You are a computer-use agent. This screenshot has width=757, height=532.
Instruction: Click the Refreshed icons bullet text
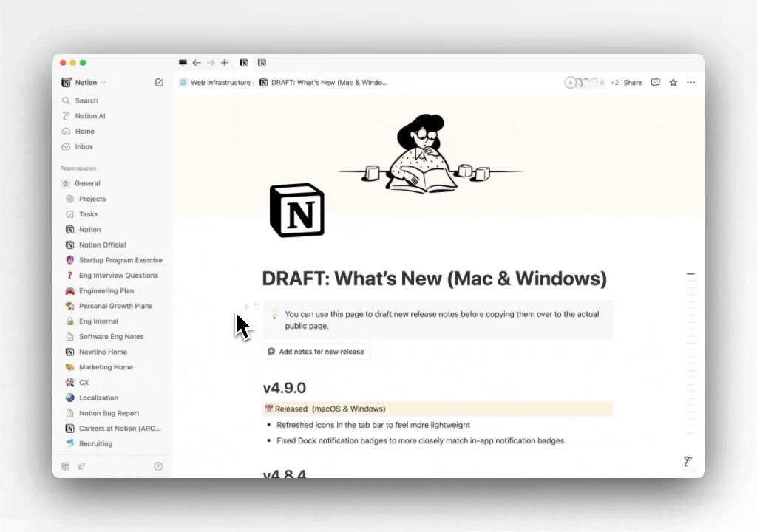tap(373, 425)
